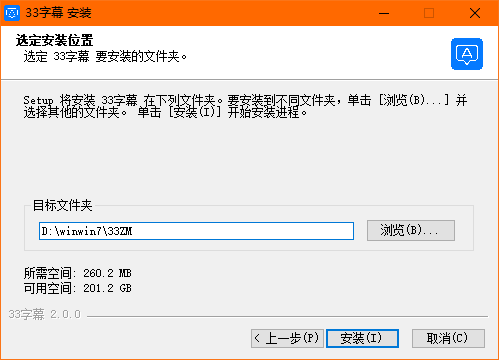Click the 所需空间: 260.2 MB text

coord(78,273)
